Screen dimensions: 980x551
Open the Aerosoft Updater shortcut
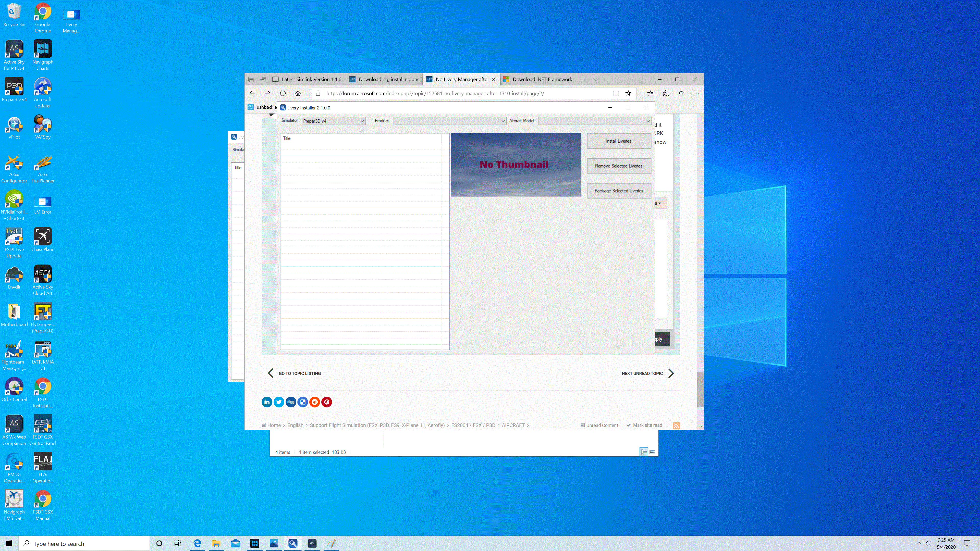[x=43, y=93]
